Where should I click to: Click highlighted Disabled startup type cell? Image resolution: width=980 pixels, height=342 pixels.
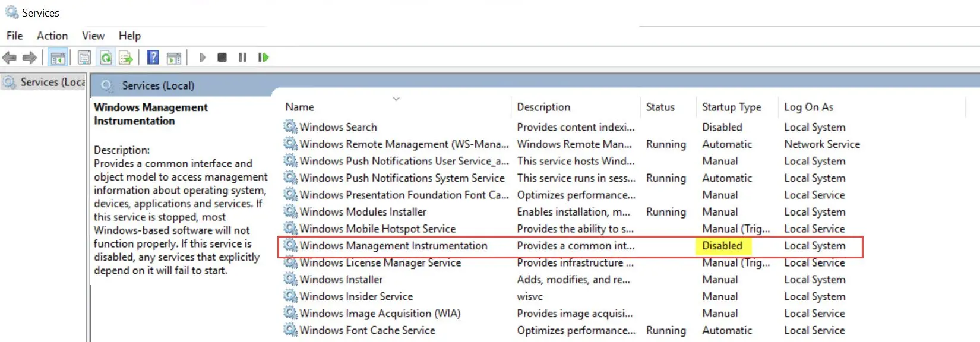722,246
